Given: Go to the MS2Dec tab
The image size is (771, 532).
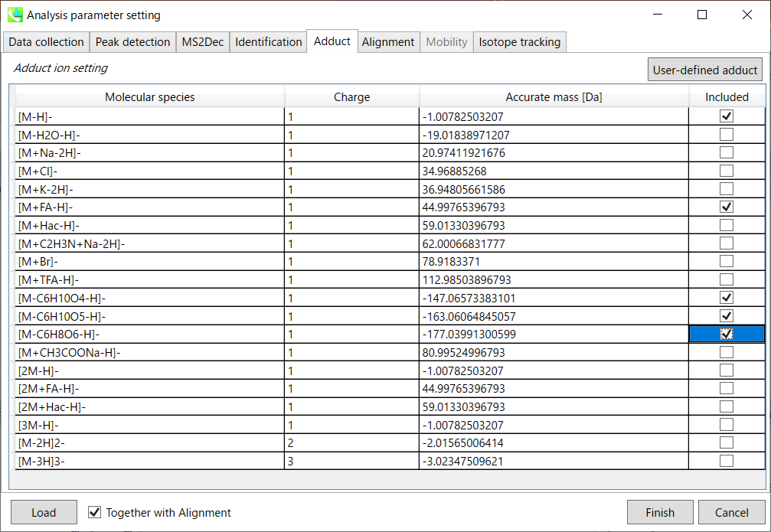Looking at the screenshot, I should 203,42.
